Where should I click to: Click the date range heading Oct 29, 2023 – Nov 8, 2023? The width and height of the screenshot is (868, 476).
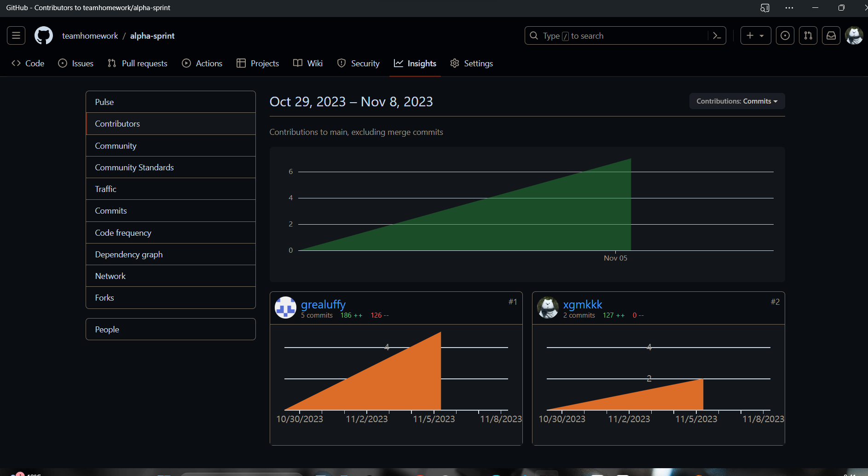point(351,102)
